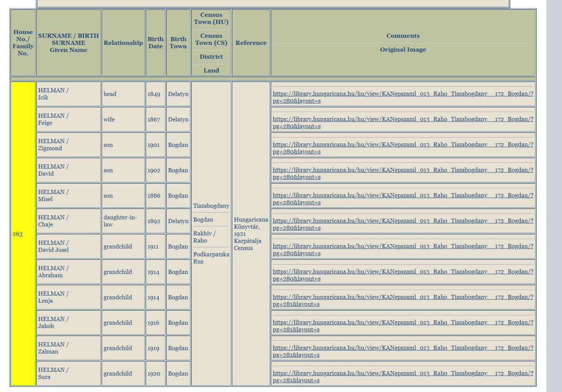Click the name cell 'HELMAN / Icik'
Viewport: 562px width, 392px height.
[69, 94]
